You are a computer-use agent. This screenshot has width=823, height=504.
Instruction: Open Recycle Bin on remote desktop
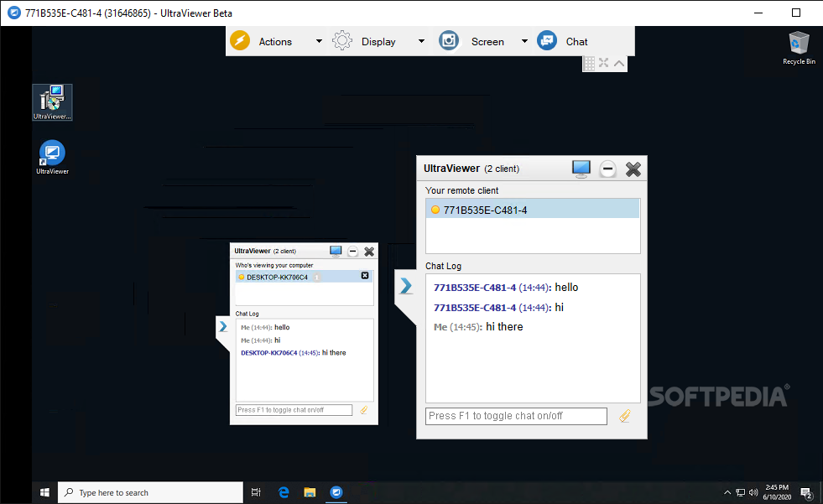point(799,48)
